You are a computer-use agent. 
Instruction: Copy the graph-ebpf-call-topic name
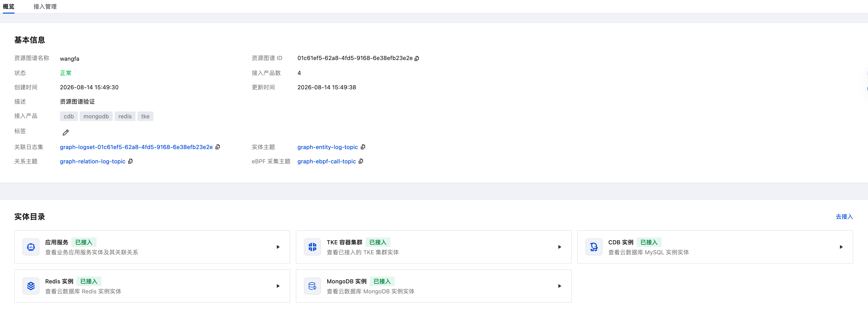361,161
